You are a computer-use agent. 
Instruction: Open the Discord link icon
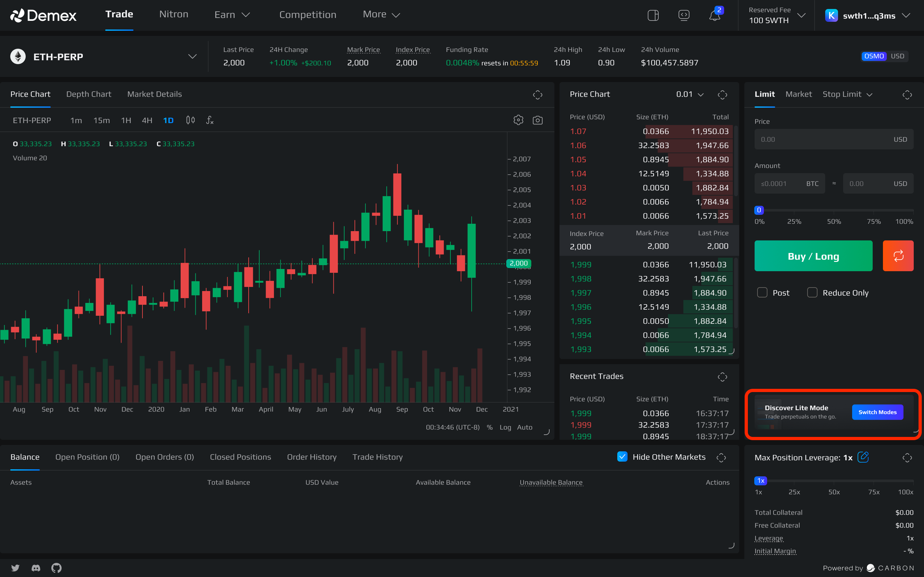click(x=36, y=568)
